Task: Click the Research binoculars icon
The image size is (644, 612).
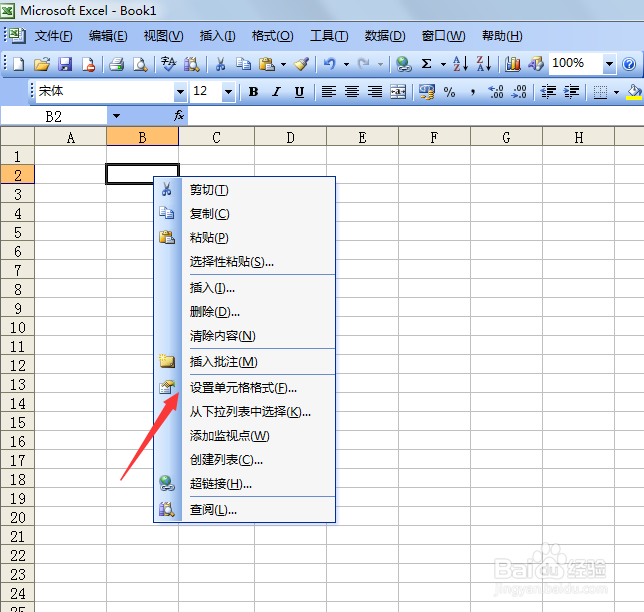Action: (x=191, y=64)
